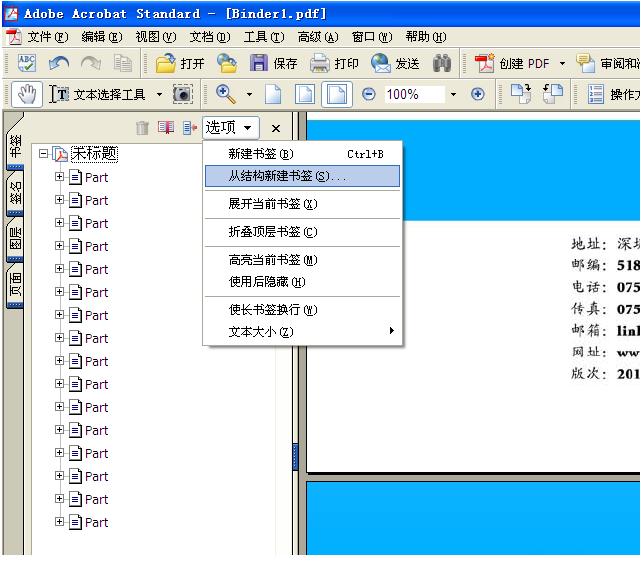This screenshot has height=561, width=643.
Task: Click the zoom in plus button
Action: [477, 94]
